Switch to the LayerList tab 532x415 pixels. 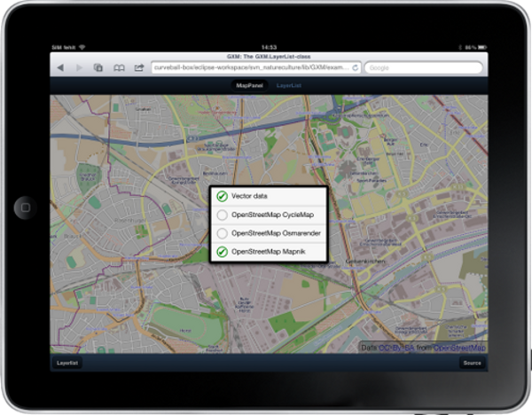pos(289,85)
